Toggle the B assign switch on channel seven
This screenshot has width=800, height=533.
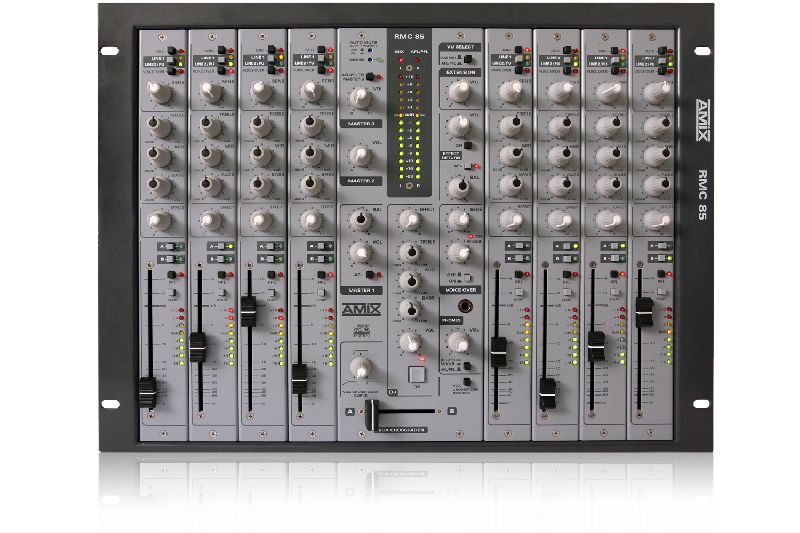[x=614, y=258]
